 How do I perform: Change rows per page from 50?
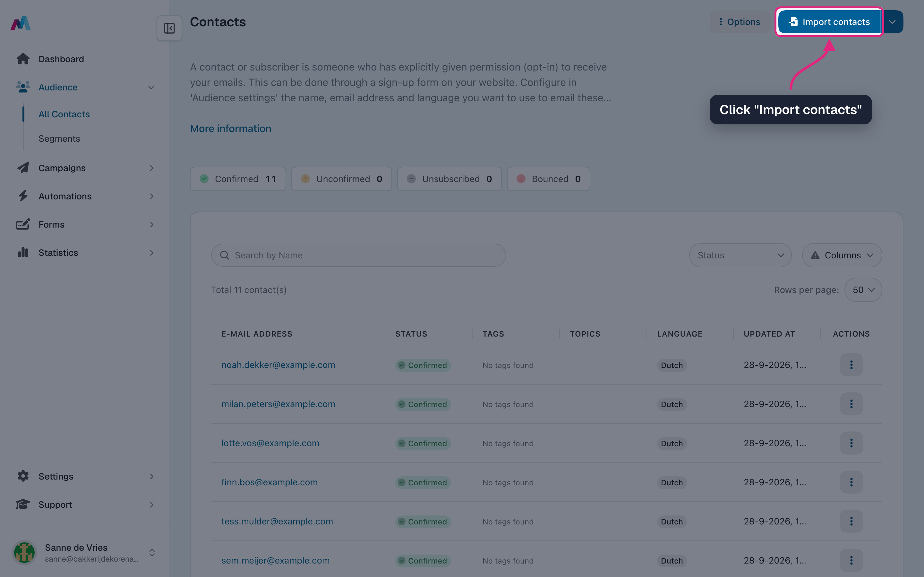click(x=863, y=290)
